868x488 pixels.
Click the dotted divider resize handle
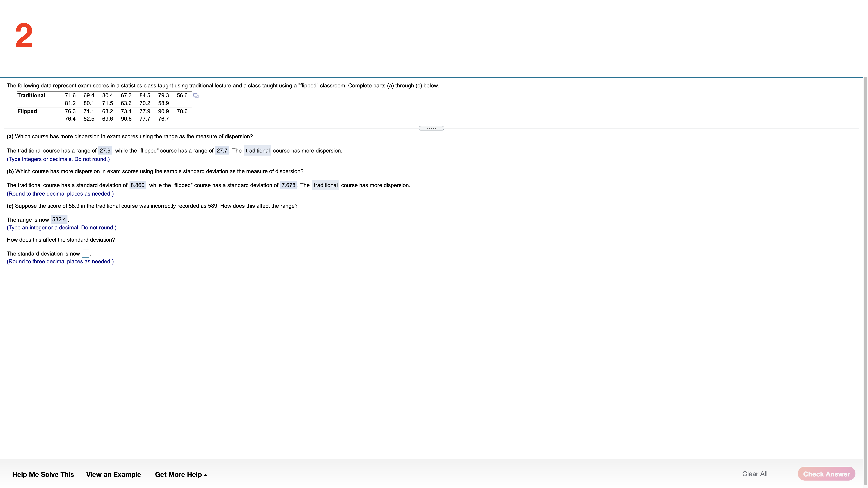[x=431, y=128]
